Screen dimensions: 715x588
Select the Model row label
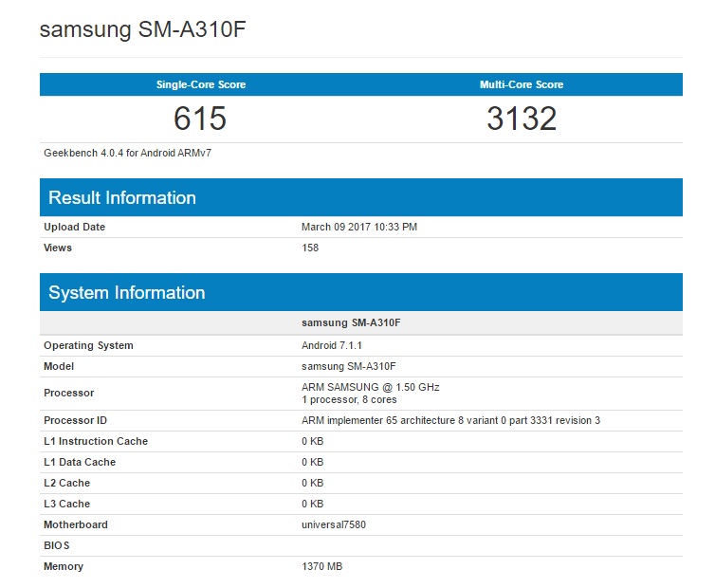[x=59, y=366]
